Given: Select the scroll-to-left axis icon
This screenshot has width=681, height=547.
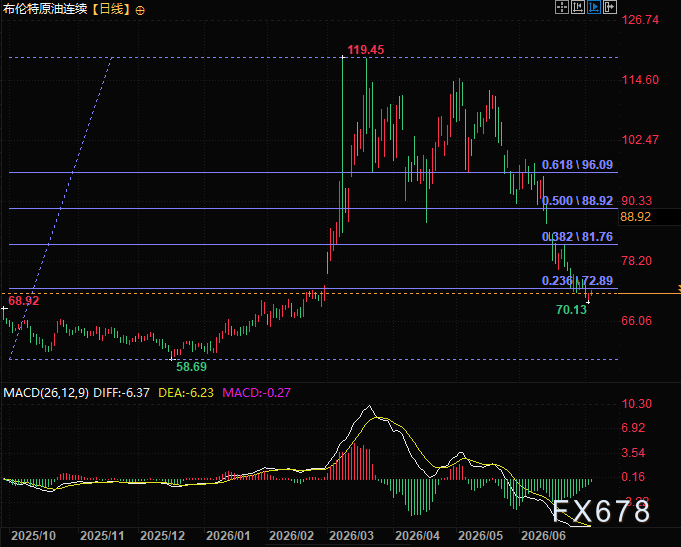Looking at the screenshot, I should [578, 7].
